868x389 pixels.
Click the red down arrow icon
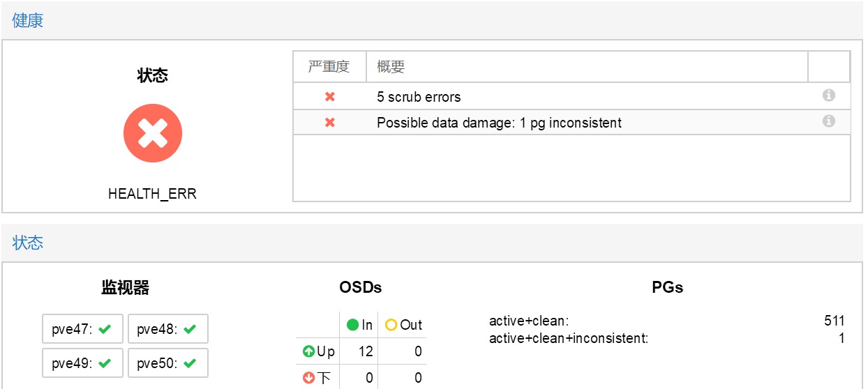tap(308, 379)
